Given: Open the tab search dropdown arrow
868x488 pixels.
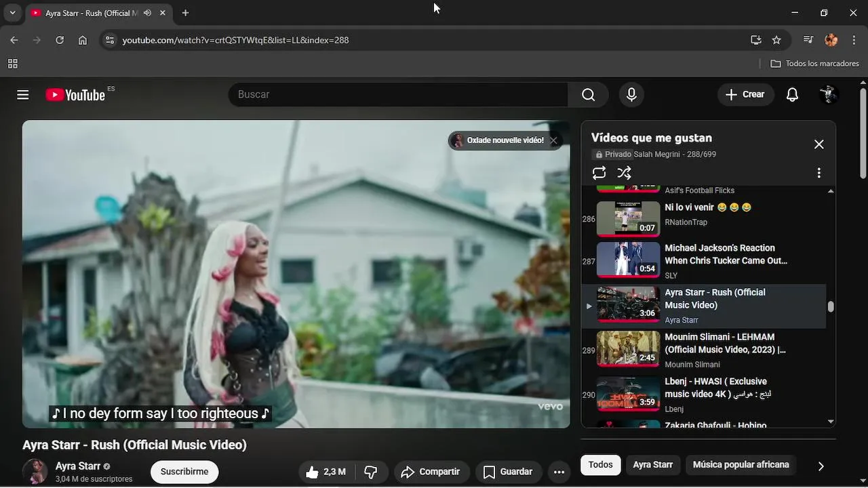Looking at the screenshot, I should point(12,13).
